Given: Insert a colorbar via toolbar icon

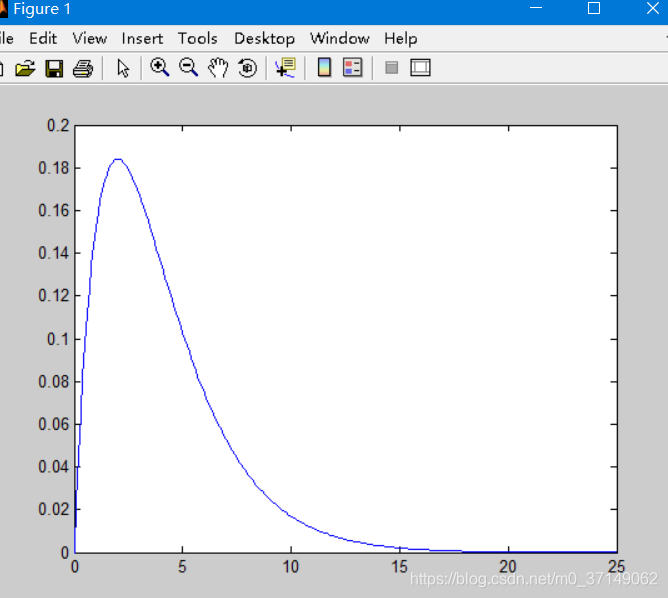Looking at the screenshot, I should tap(324, 67).
